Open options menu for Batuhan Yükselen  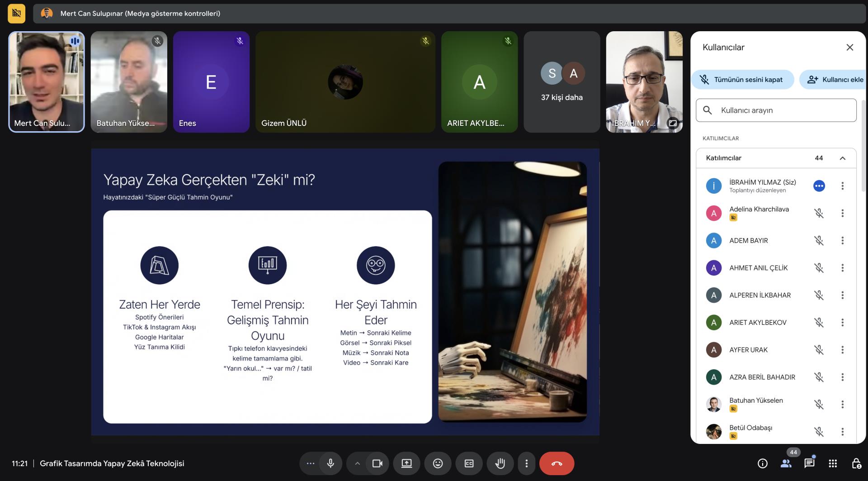842,405
